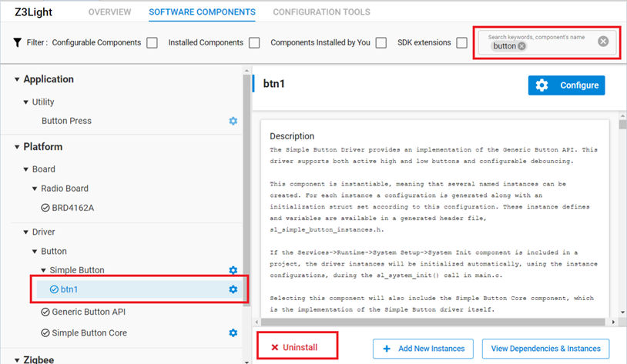627x364 pixels.
Task: Open Button Press configuration gear
Action: point(233,121)
